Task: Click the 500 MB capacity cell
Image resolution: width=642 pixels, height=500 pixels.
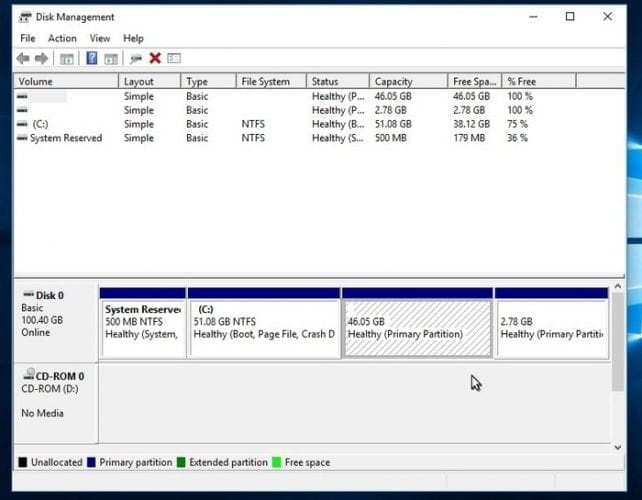Action: coord(391,138)
